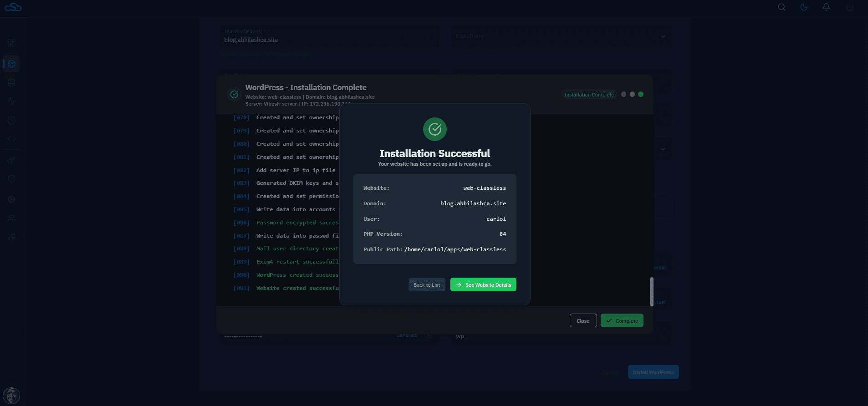Click the blog.abhilashca.site domain value in dialog
The image size is (868, 406).
point(473,203)
